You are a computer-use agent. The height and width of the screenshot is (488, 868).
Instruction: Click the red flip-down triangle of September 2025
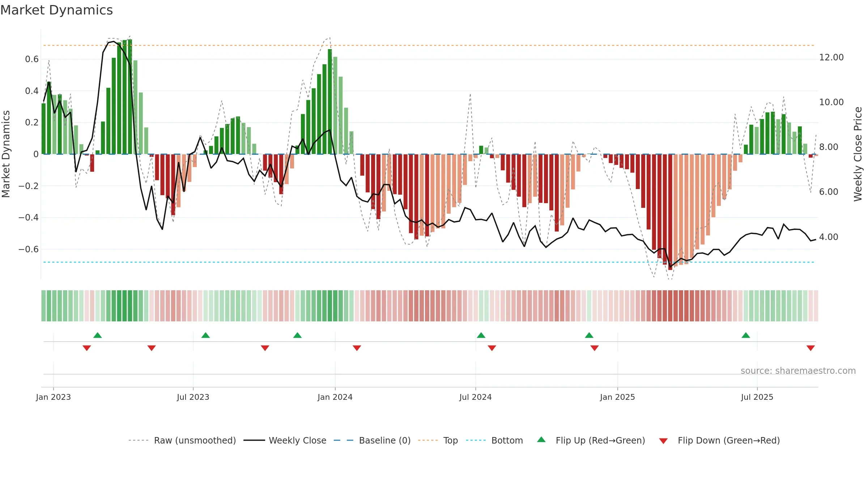(x=810, y=348)
